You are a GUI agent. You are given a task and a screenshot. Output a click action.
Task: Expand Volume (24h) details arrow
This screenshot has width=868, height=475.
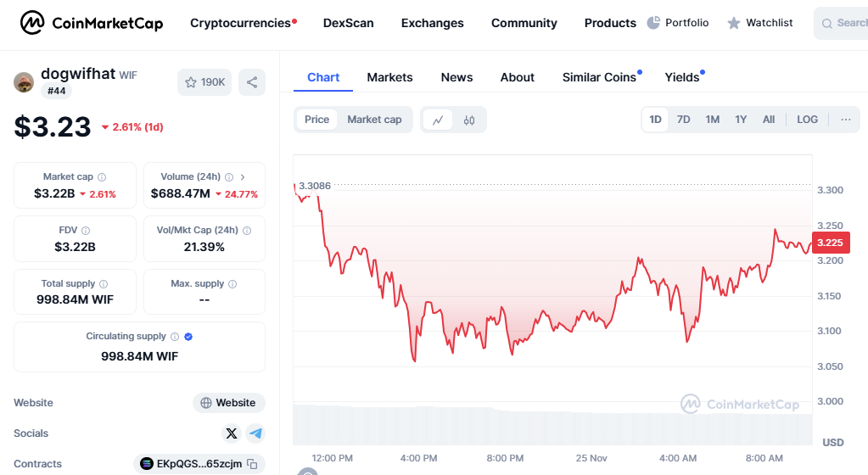243,177
